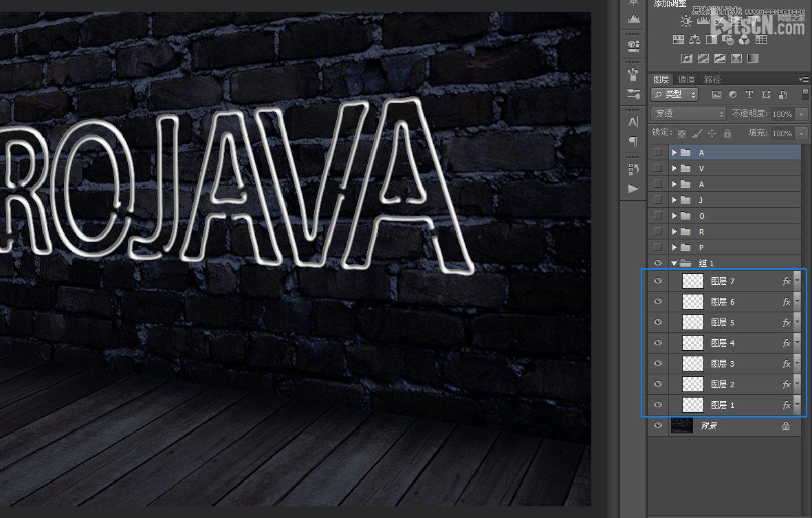This screenshot has height=518, width=812.
Task: Click the 填充 100% value field
Action: coord(783,133)
